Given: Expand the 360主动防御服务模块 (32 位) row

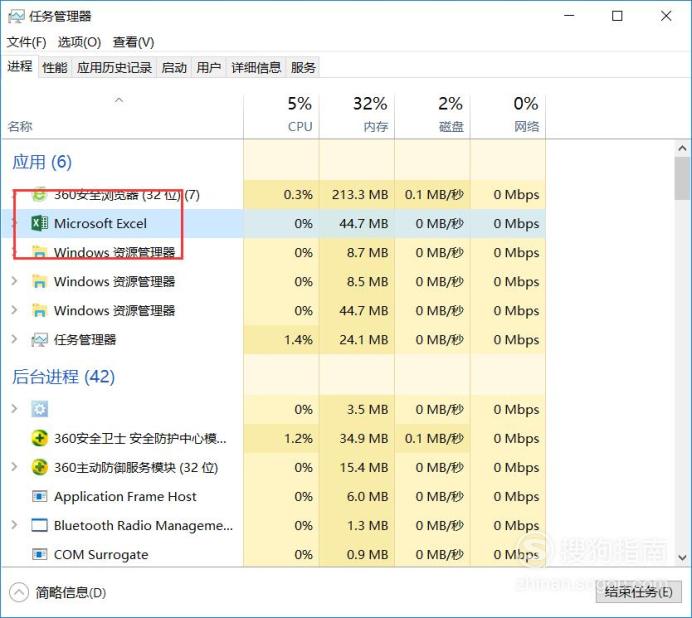Looking at the screenshot, I should point(14,467).
